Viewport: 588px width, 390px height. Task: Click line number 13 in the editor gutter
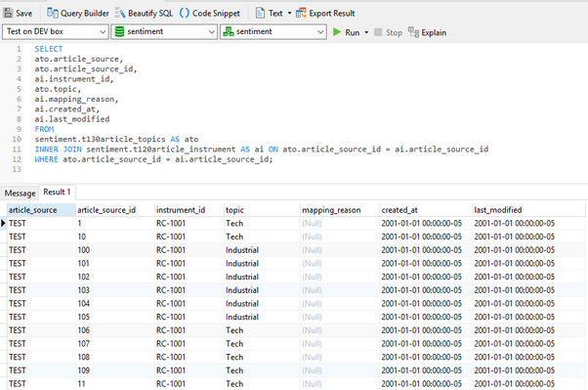tap(17, 169)
